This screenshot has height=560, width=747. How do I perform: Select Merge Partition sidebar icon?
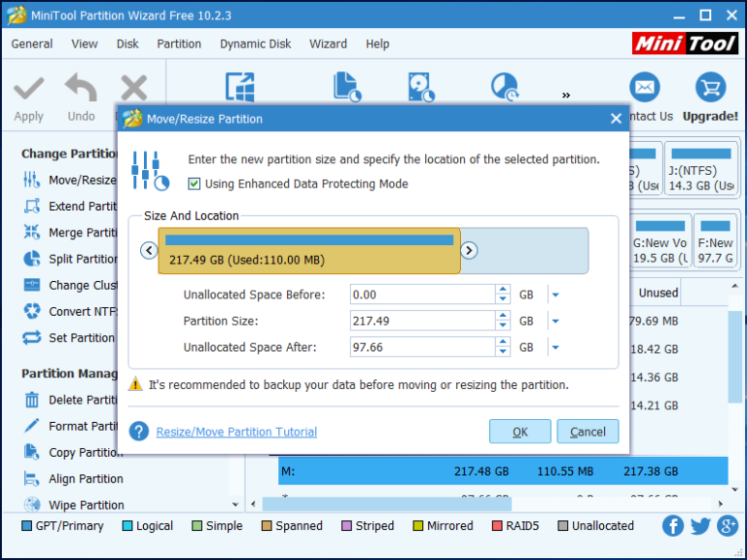coord(32,232)
